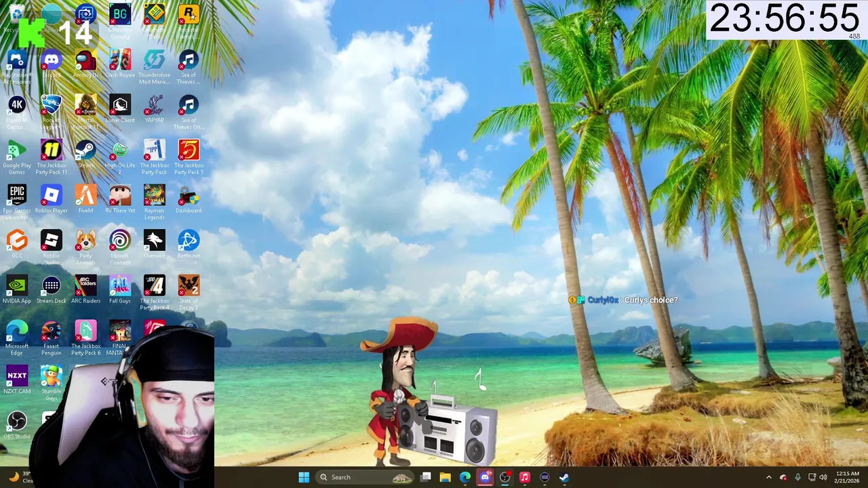Image resolution: width=868 pixels, height=488 pixels.
Task: Open the Discord desktop shortcut
Action: point(52,64)
